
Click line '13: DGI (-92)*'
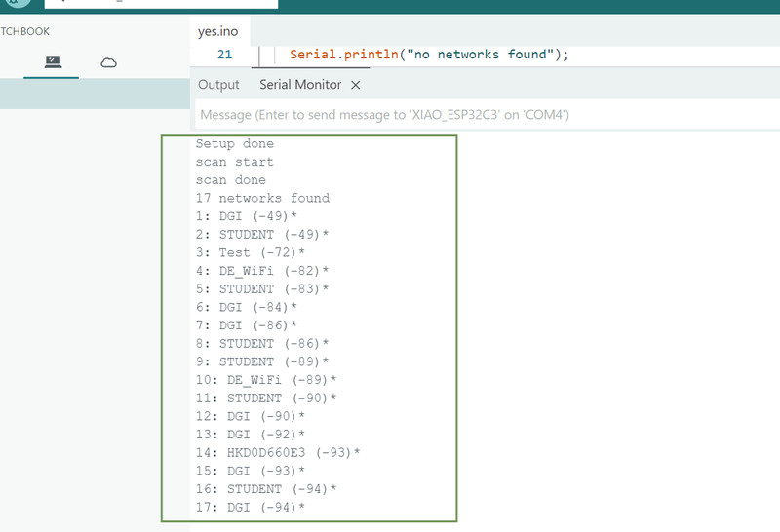click(x=251, y=435)
